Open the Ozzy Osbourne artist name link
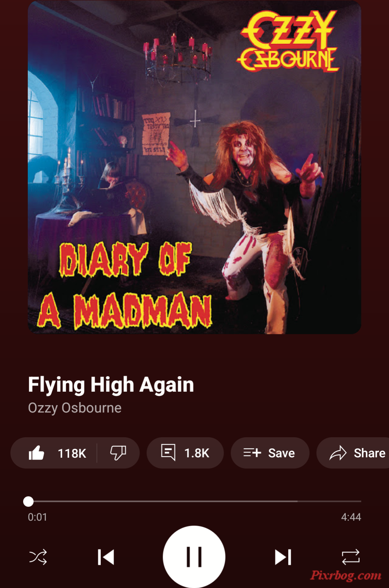 pyautogui.click(x=75, y=408)
